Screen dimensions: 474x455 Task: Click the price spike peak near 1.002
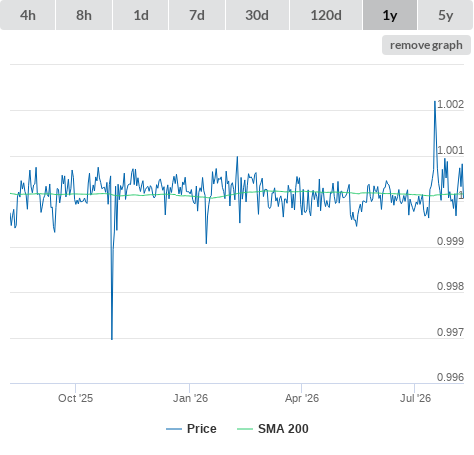coord(435,101)
